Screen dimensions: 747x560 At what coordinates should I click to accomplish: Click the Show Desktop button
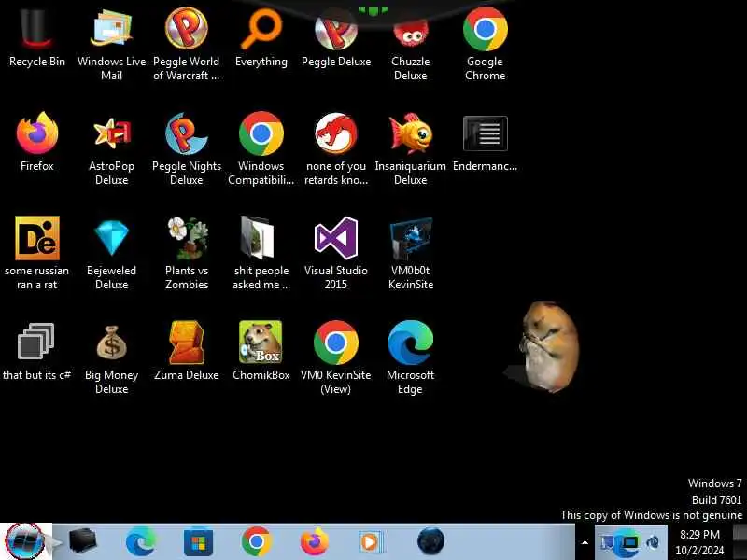740,541
